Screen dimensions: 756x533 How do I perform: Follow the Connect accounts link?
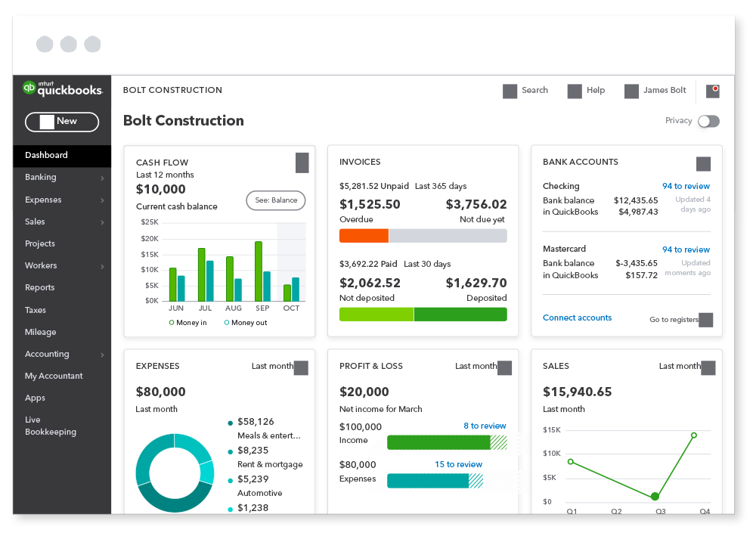[x=577, y=318]
